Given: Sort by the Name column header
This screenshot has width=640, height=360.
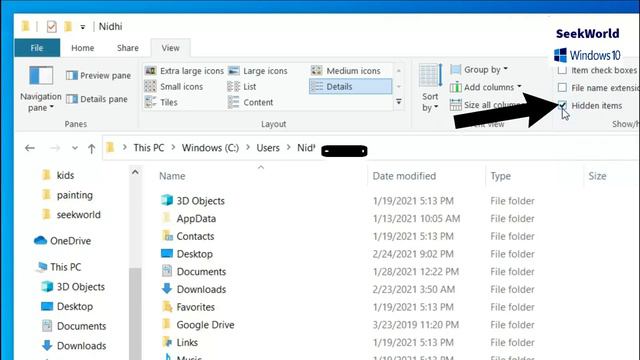Looking at the screenshot, I should (x=172, y=176).
